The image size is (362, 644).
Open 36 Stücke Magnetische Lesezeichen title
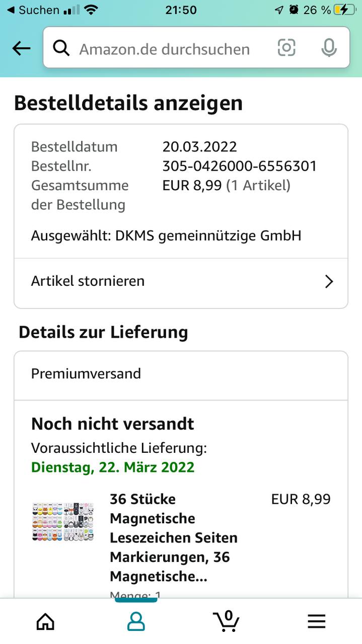point(174,538)
